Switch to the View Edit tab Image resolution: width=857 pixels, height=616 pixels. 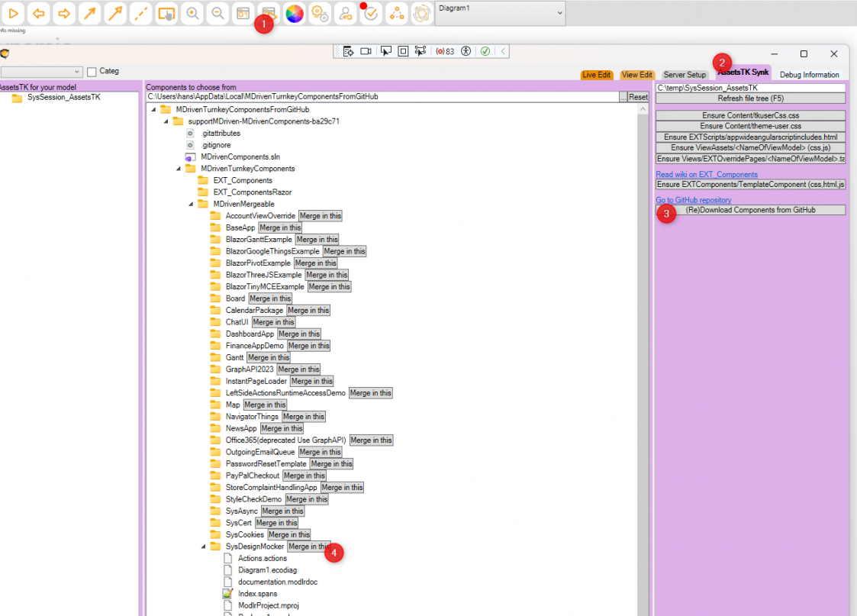(x=636, y=75)
